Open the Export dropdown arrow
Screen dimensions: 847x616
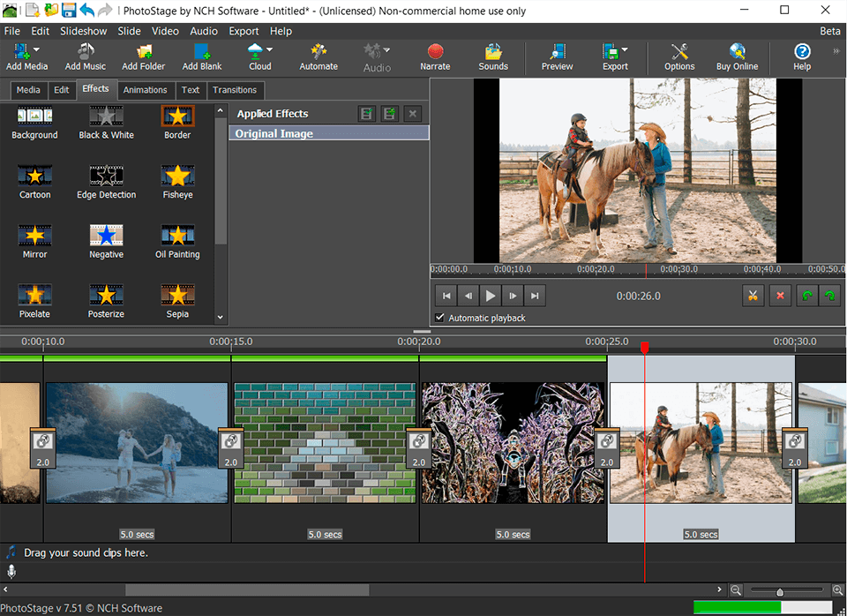point(625,50)
